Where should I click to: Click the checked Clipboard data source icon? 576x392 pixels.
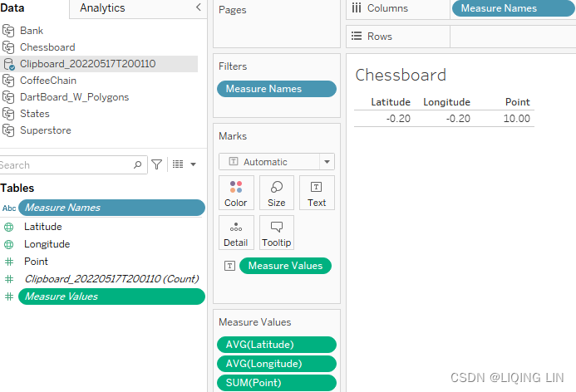pos(9,64)
